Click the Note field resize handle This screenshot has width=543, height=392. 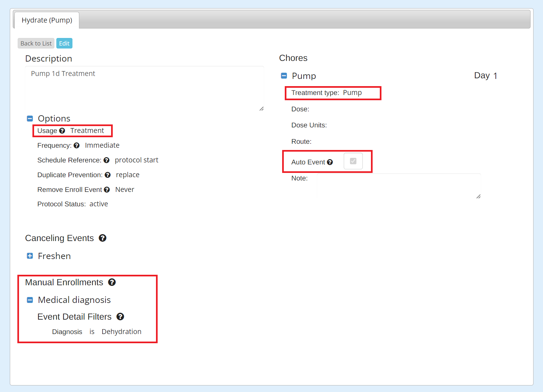coord(478,196)
